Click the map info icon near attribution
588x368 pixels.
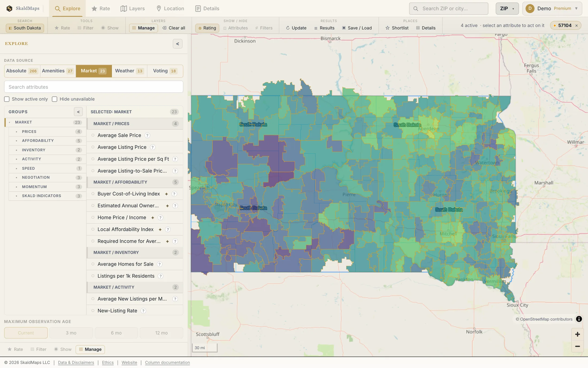pos(579,319)
